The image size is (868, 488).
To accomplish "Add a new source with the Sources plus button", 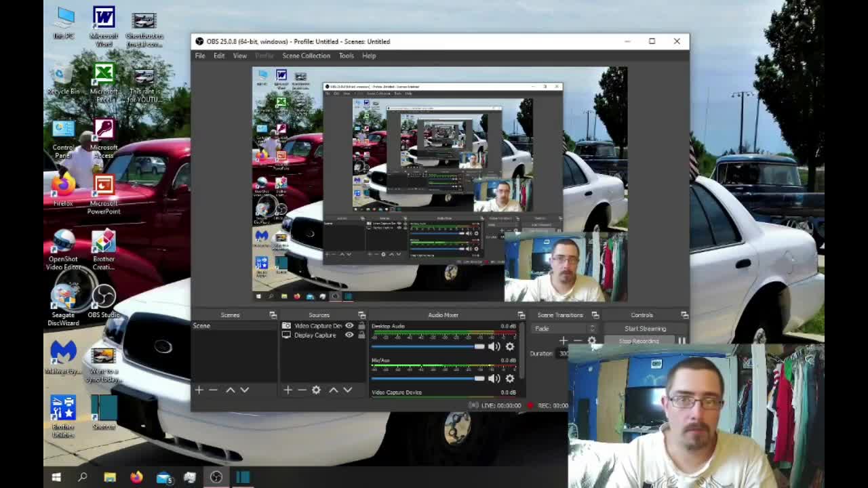I will (x=288, y=390).
